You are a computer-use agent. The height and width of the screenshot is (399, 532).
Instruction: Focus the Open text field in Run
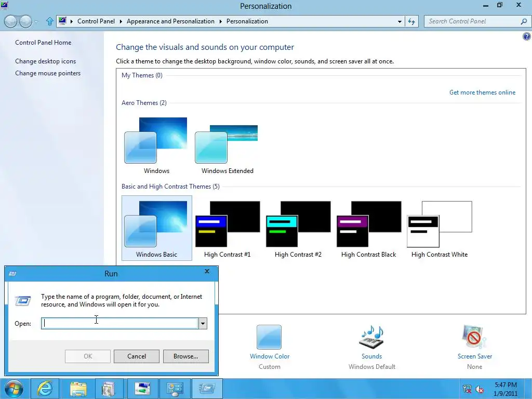pos(120,323)
